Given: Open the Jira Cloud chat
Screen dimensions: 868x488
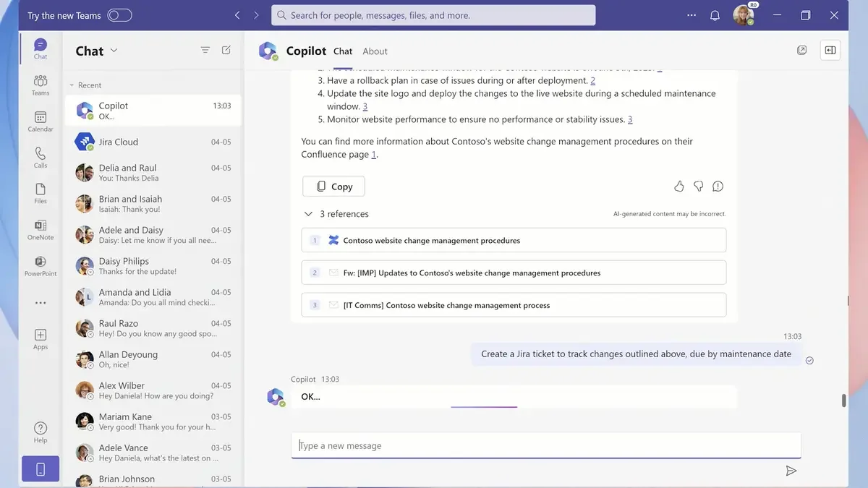Looking at the screenshot, I should click(153, 142).
